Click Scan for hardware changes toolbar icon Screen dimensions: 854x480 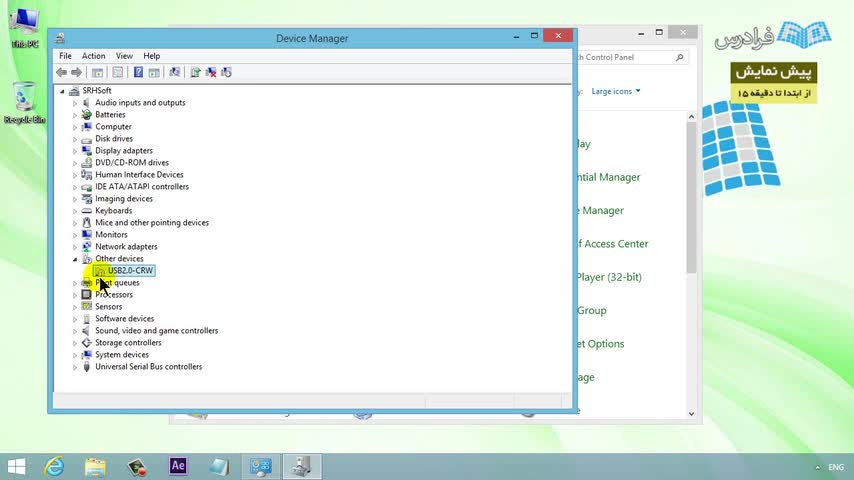click(175, 72)
